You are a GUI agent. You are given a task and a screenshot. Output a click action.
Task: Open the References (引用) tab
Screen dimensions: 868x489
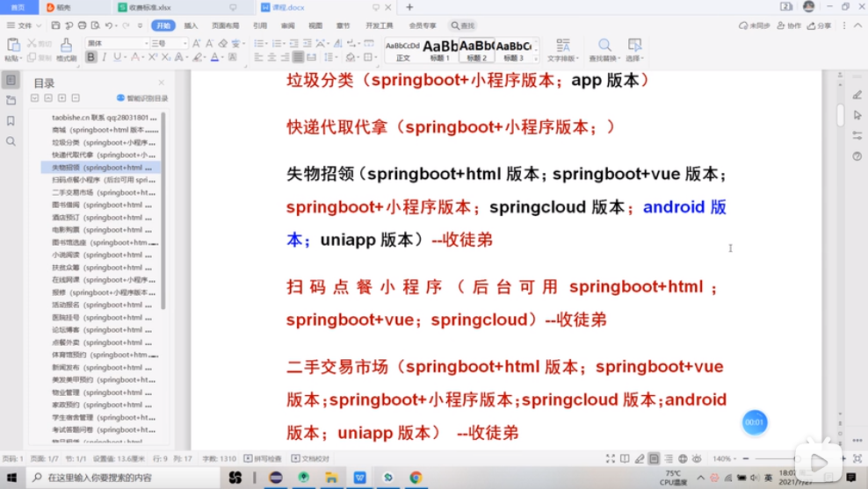260,25
